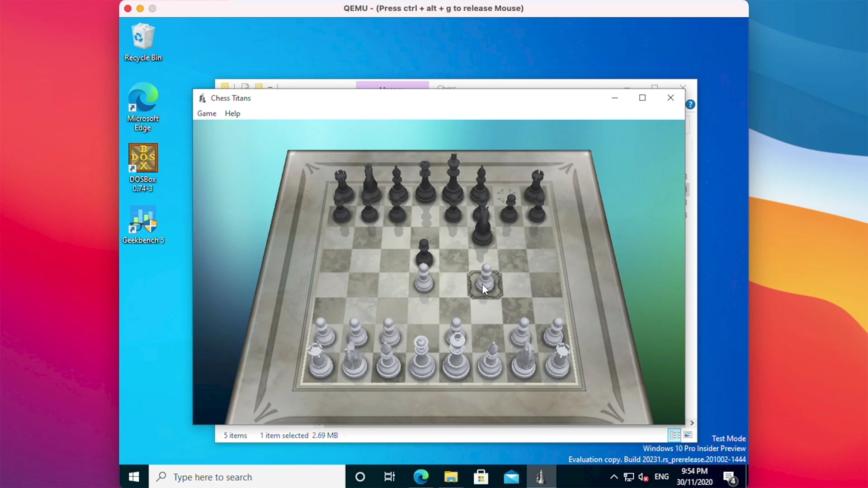Screen dimensions: 868x488
Task: Open Task View on the taskbar
Action: tap(389, 477)
